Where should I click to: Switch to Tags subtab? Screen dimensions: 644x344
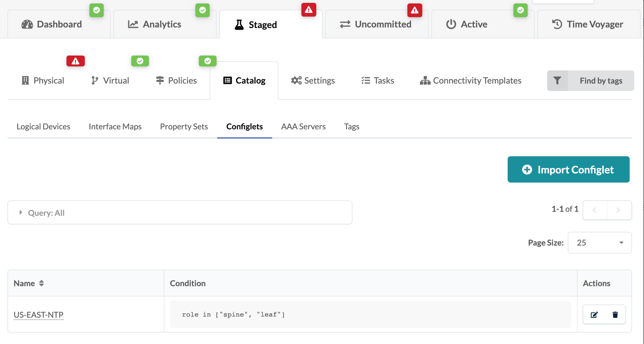(x=352, y=126)
